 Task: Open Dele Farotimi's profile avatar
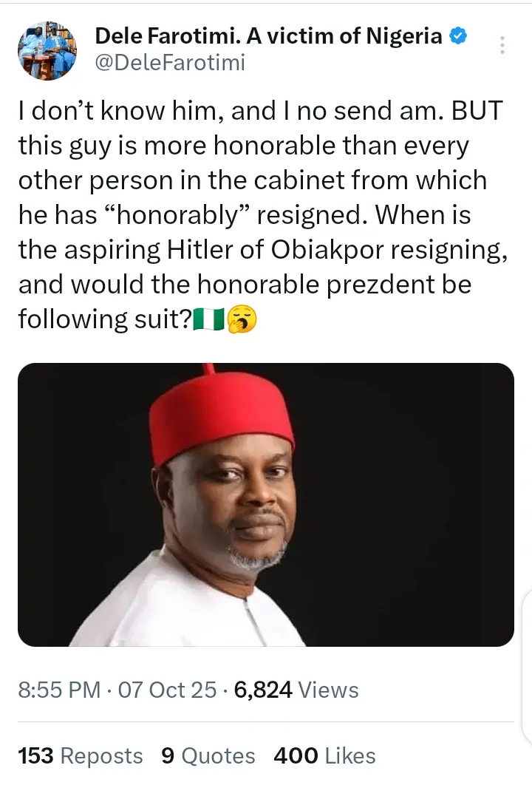pyautogui.click(x=47, y=50)
